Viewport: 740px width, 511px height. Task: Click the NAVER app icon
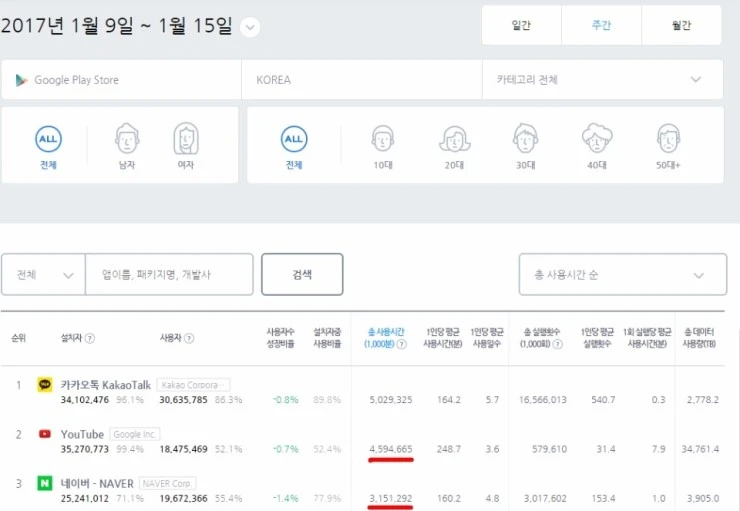[x=44, y=483]
